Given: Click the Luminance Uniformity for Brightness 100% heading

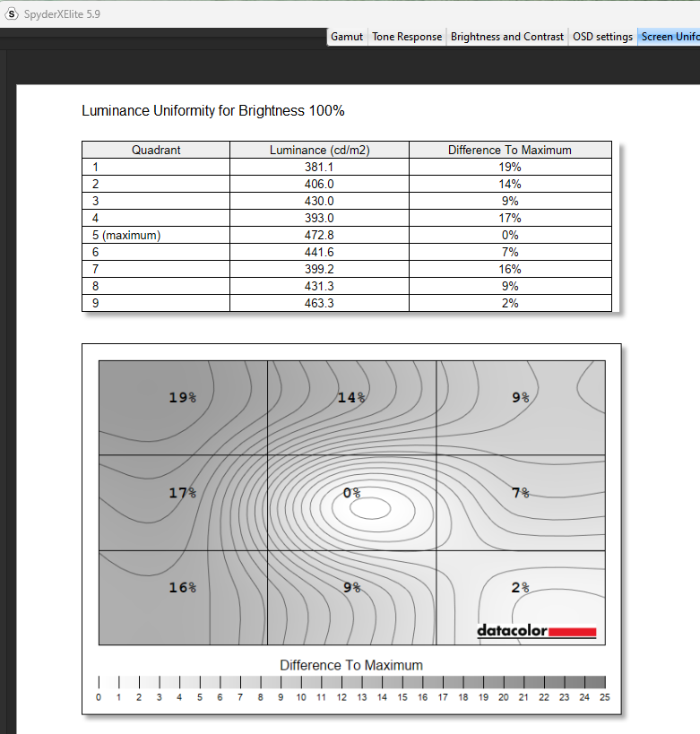Looking at the screenshot, I should [x=212, y=111].
